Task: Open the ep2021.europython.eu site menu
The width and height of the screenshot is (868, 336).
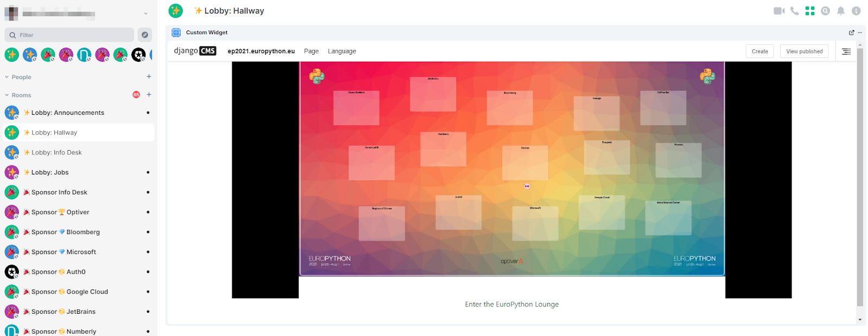Action: pyautogui.click(x=261, y=51)
